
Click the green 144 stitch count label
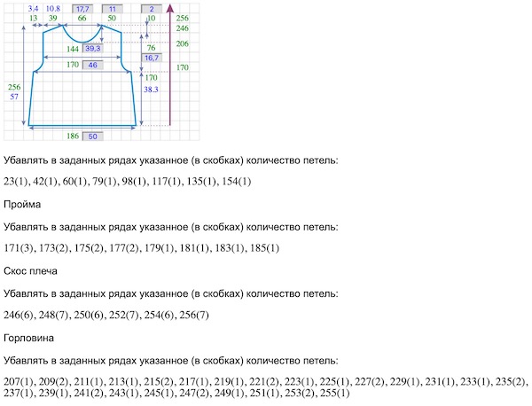pyautogui.click(x=74, y=50)
